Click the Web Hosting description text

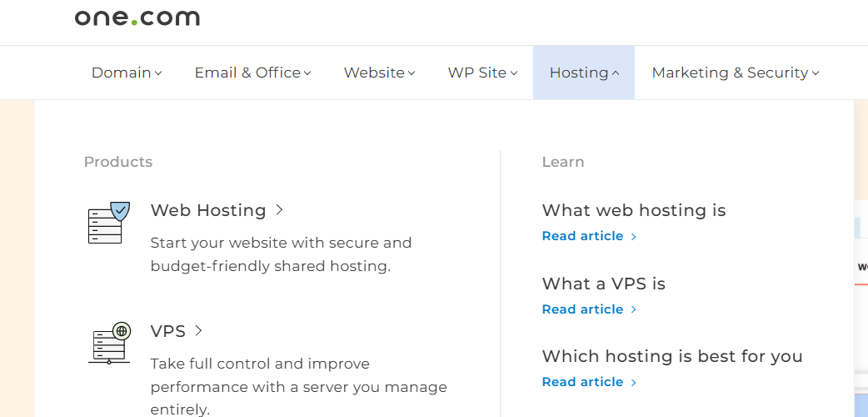pyautogui.click(x=282, y=254)
